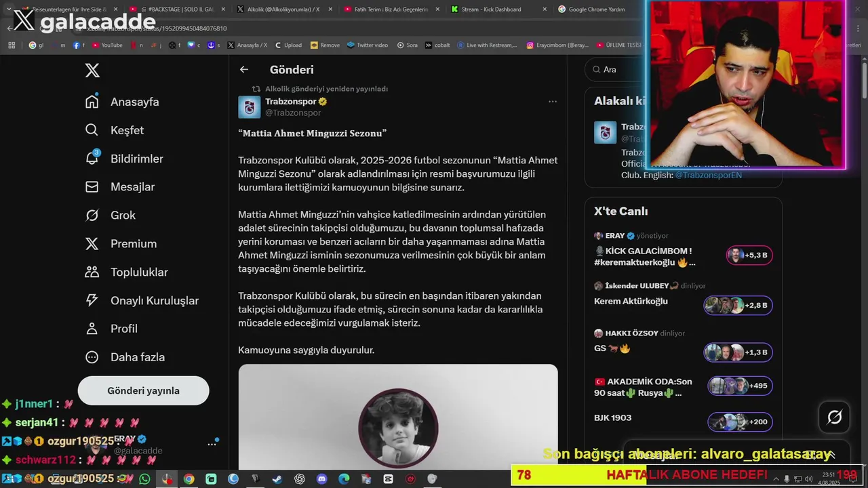Open CapCut from taskbar
Screen dimensions: 868x488
(388, 479)
